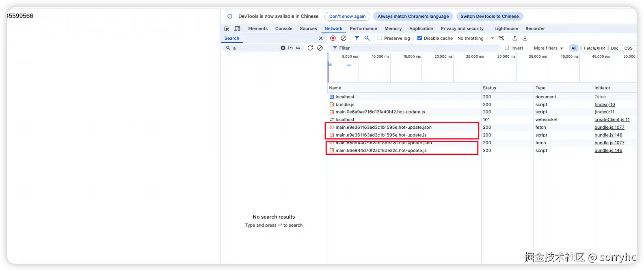Toggle regular expression search option
Image resolution: width=644 pixels, height=271 pixels.
(290, 48)
